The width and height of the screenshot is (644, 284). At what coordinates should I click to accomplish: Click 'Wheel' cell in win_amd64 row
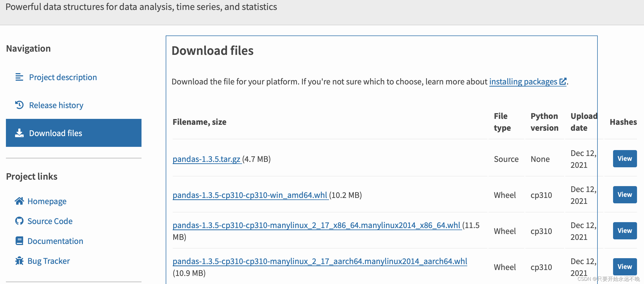click(505, 195)
